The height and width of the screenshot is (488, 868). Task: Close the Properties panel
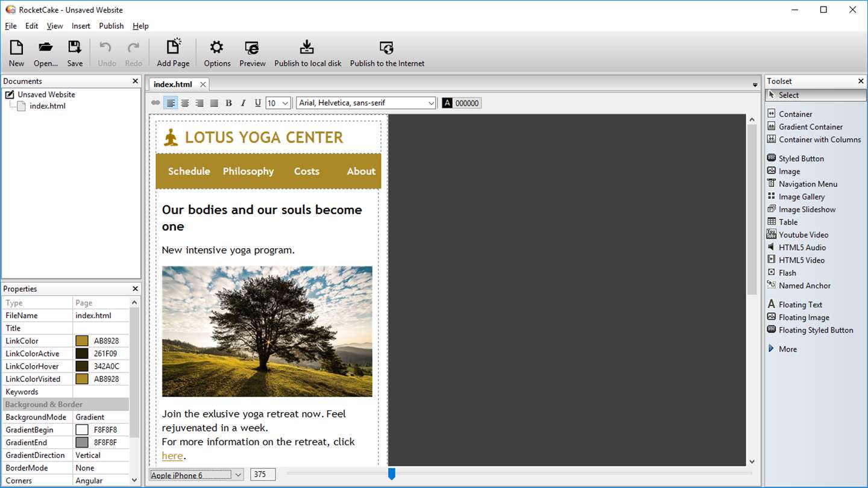pyautogui.click(x=135, y=289)
